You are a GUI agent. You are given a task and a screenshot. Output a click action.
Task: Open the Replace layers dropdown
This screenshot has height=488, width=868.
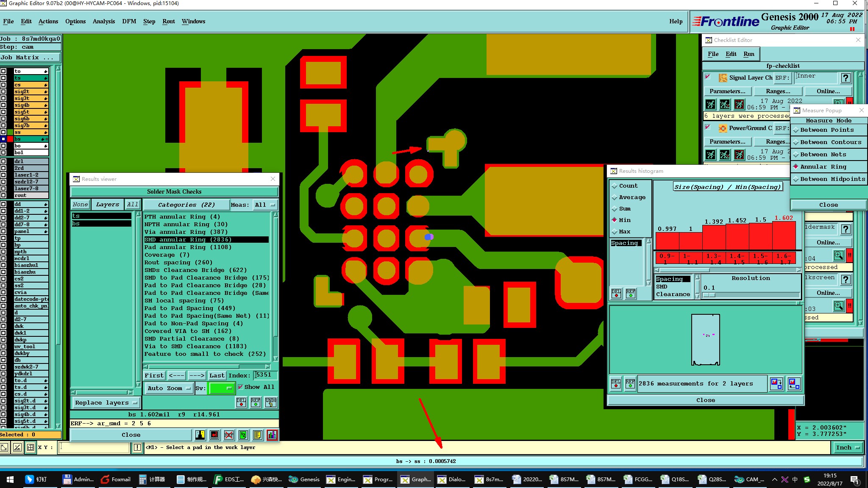click(x=106, y=402)
